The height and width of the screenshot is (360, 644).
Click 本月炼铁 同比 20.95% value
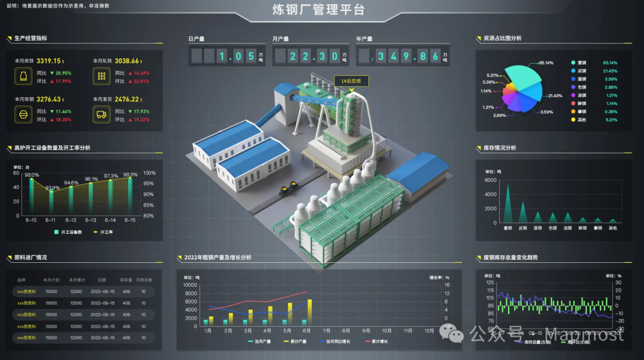tap(63, 73)
